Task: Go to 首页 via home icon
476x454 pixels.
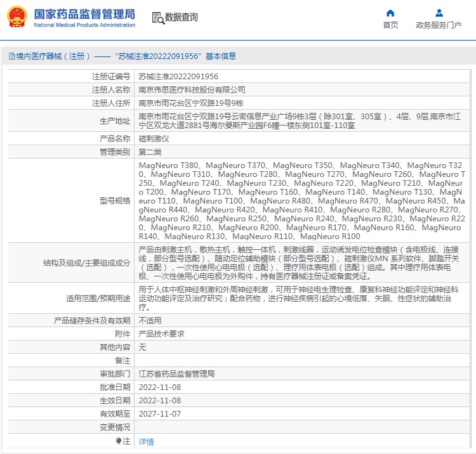Action: point(390,13)
